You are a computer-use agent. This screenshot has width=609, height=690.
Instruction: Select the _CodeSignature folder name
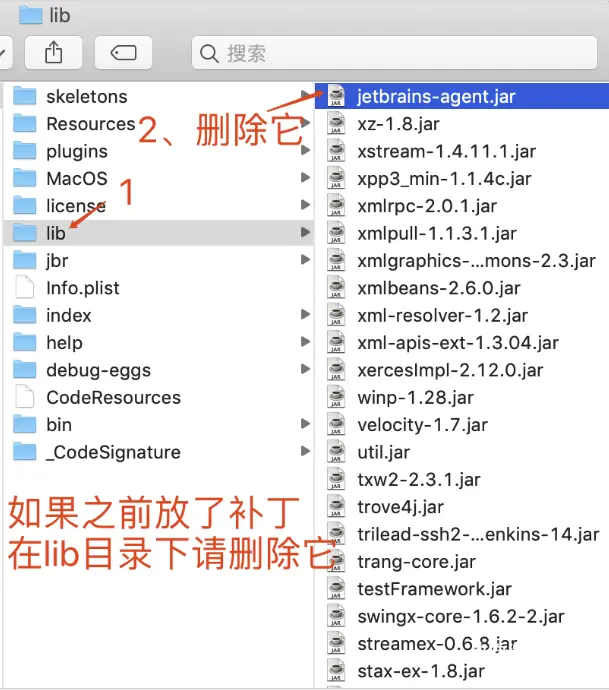[x=113, y=452]
